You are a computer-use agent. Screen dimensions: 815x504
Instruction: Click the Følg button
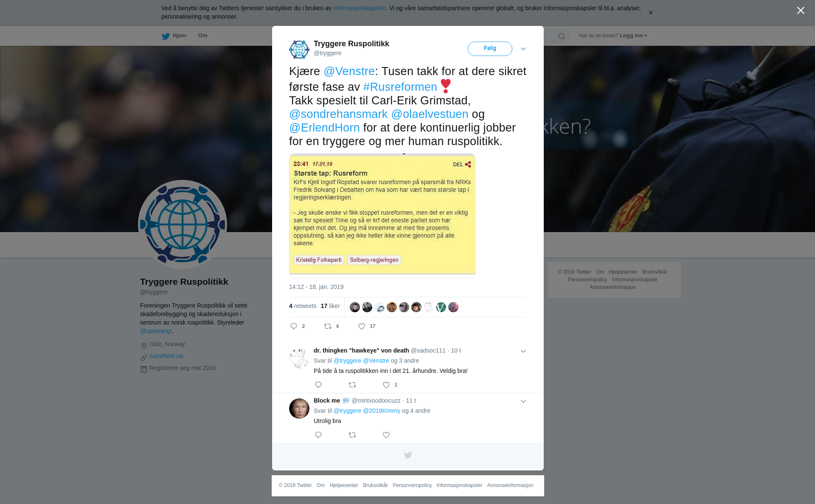[x=490, y=48]
